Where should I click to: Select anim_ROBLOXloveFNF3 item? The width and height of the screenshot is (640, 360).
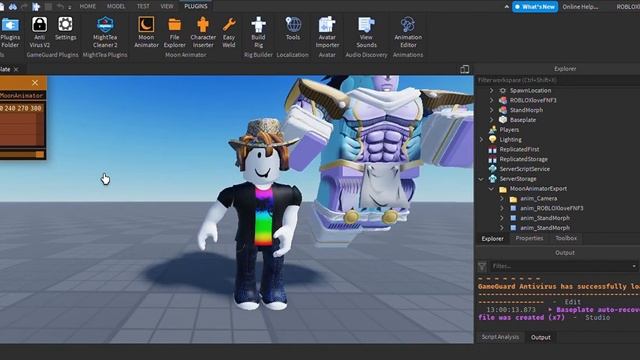coord(551,208)
